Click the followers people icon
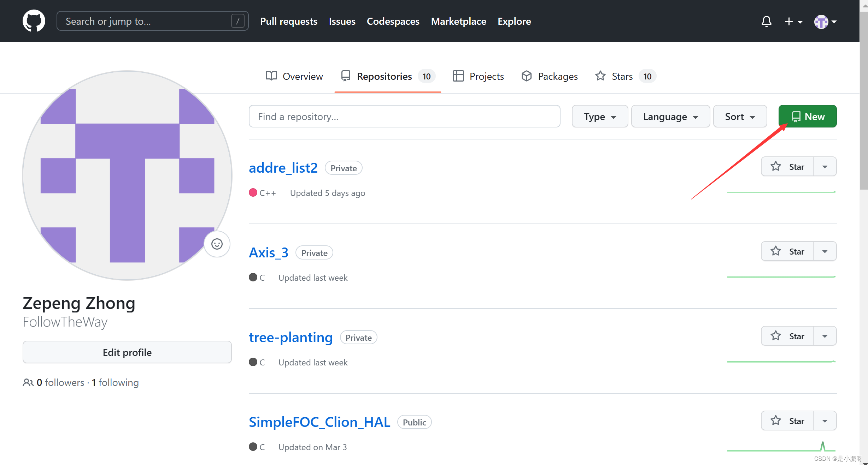 (28, 382)
